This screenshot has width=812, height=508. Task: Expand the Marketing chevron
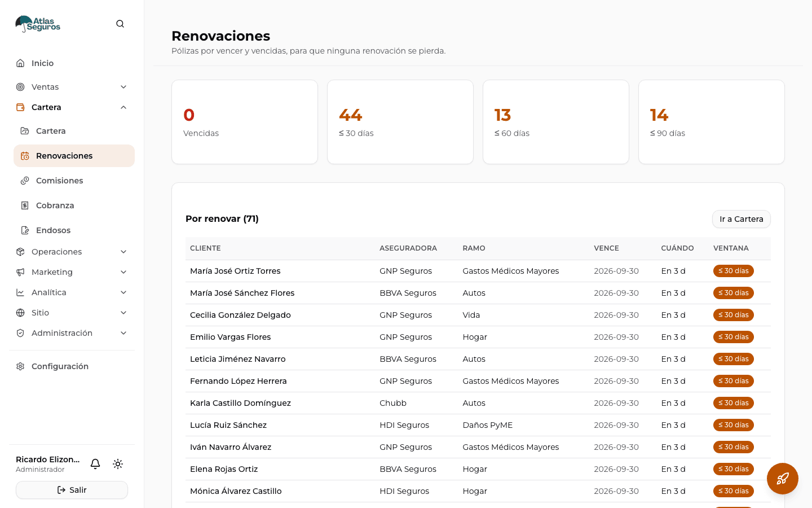(x=123, y=272)
